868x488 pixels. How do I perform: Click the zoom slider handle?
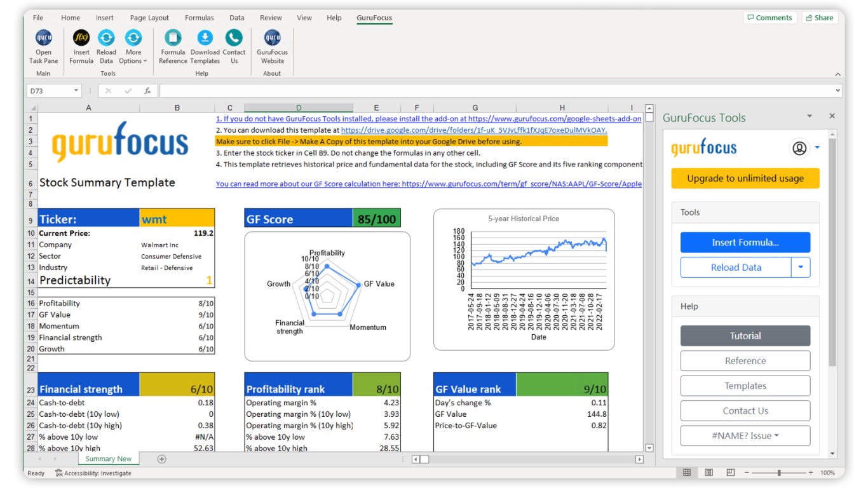pos(778,473)
